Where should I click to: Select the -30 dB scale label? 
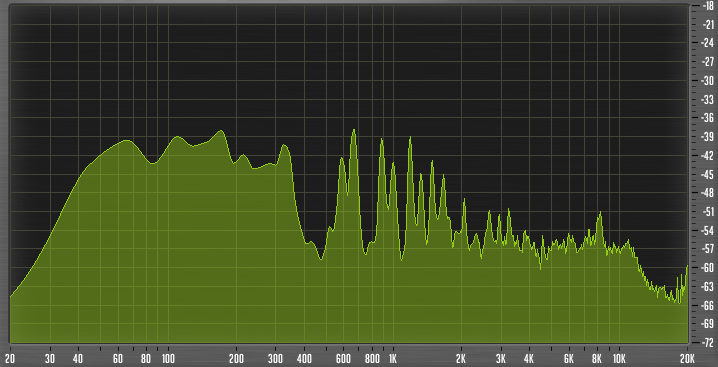pos(706,80)
